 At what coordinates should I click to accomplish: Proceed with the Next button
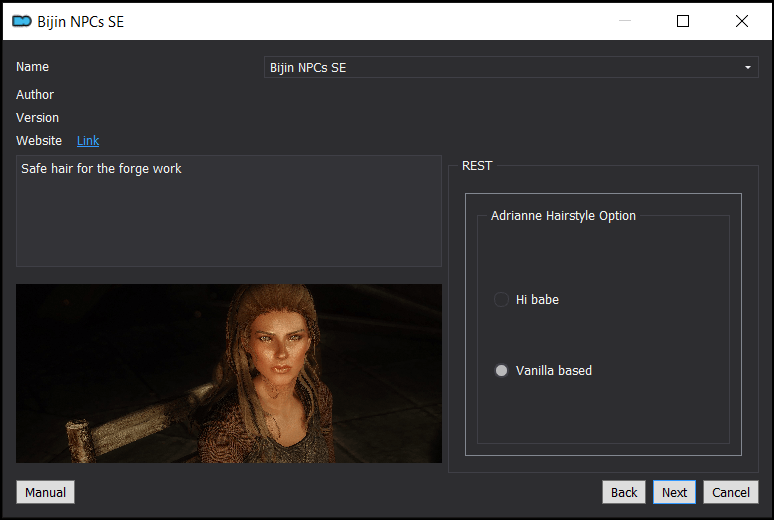(x=674, y=492)
